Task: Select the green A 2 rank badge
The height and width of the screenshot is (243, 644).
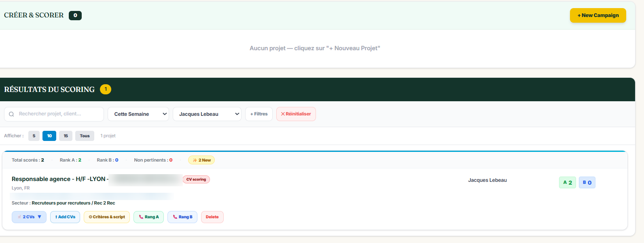Action: (x=568, y=183)
